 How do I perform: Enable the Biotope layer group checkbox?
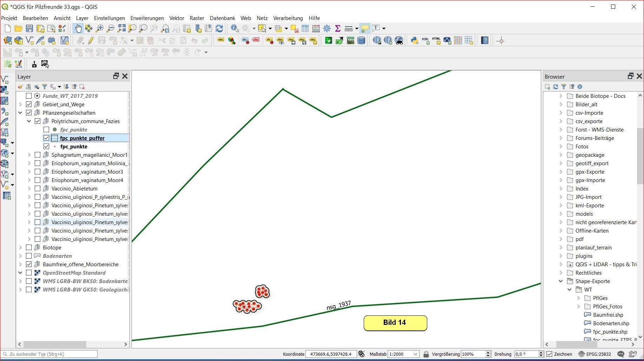pos(29,247)
